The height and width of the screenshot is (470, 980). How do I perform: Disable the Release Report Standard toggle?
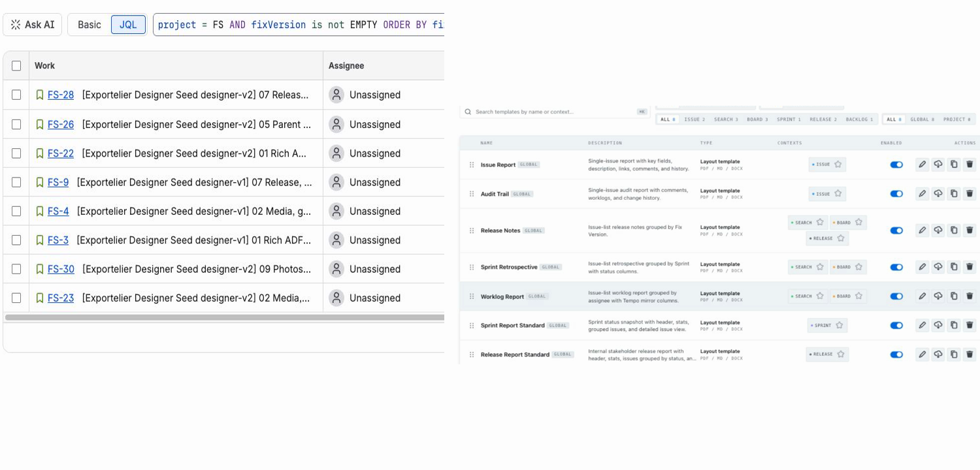click(x=896, y=354)
